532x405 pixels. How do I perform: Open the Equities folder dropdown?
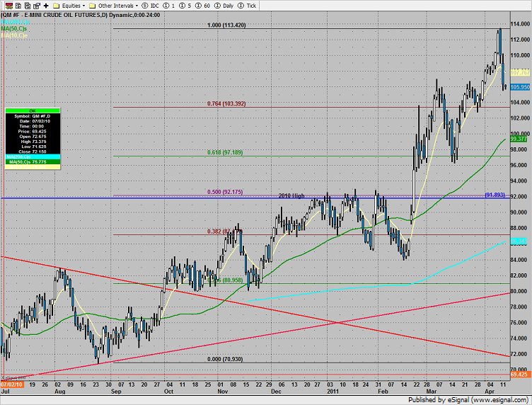69,6
